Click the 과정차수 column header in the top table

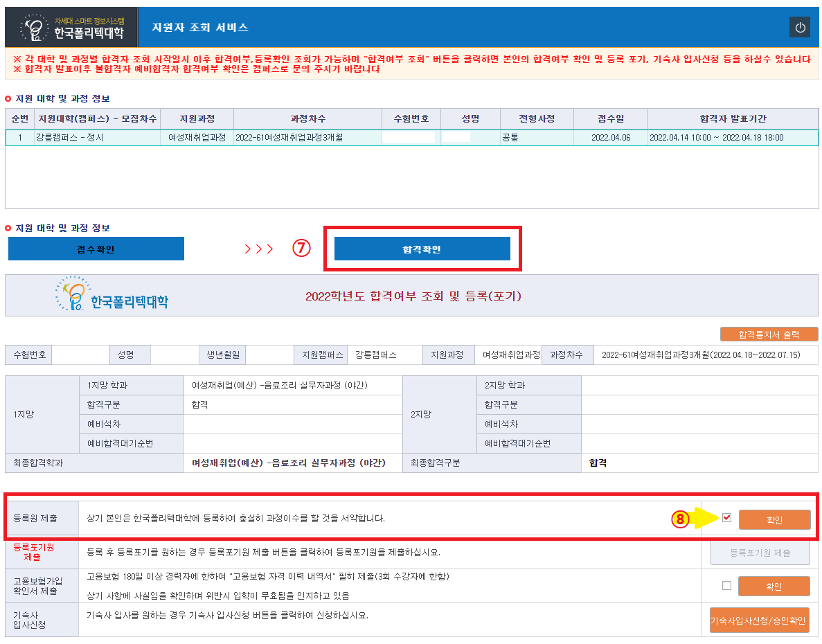click(307, 118)
